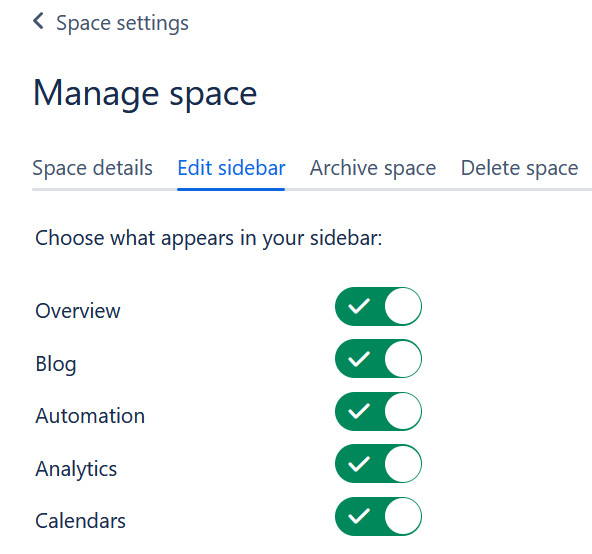Click the Manage space heading

[x=145, y=93]
